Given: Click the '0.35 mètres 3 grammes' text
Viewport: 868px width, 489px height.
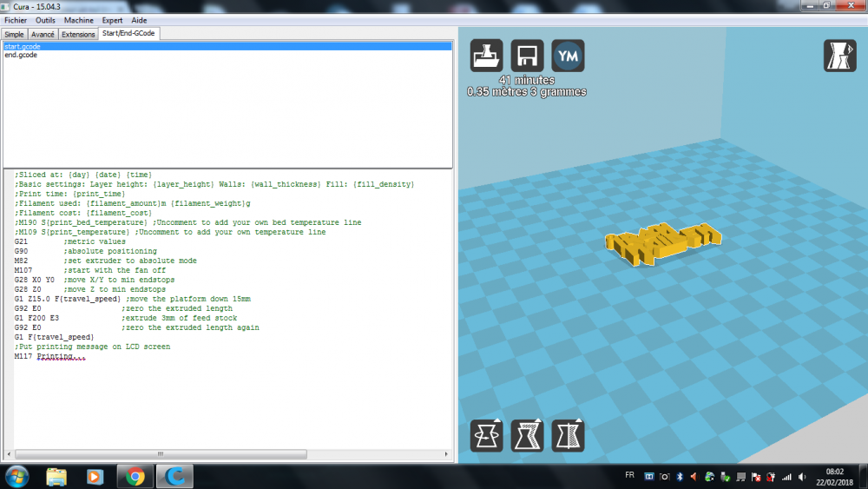Looking at the screenshot, I should pyautogui.click(x=527, y=92).
